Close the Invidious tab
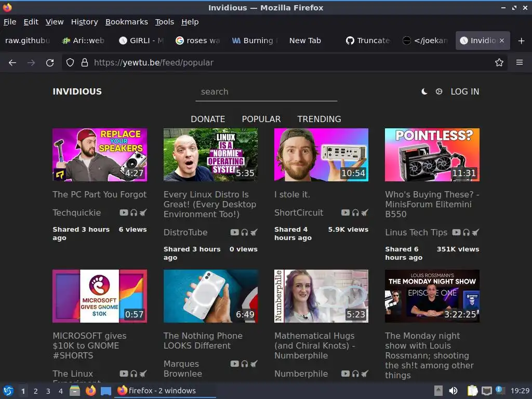The width and height of the screenshot is (532, 399). 502,41
